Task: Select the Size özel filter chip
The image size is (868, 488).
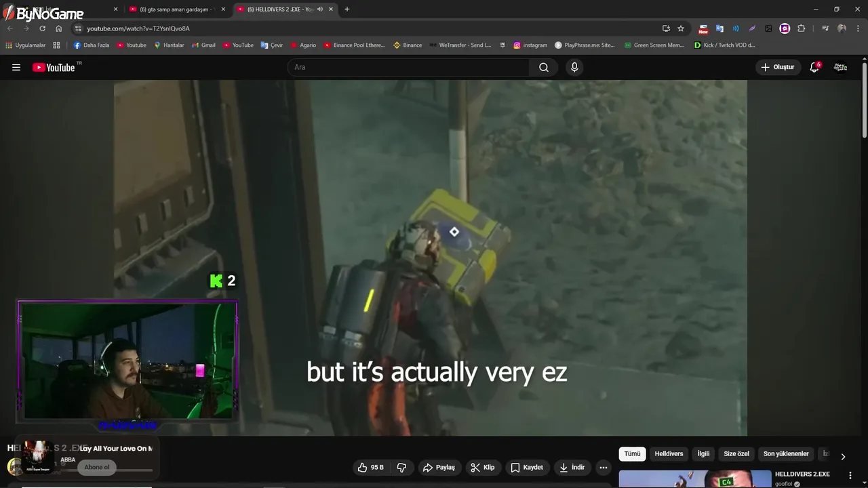Action: 736,454
